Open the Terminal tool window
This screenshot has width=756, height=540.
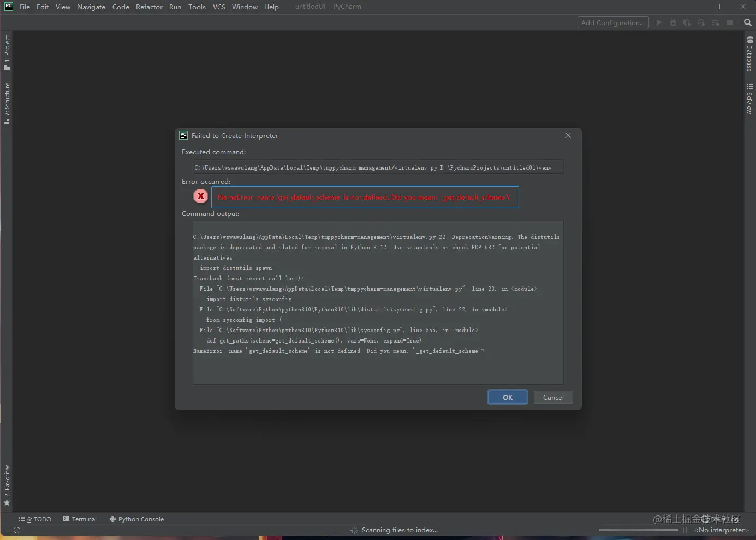coord(80,519)
